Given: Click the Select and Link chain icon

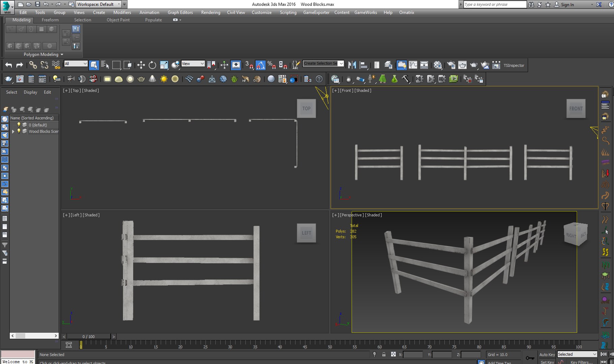Looking at the screenshot, I should pos(33,65).
